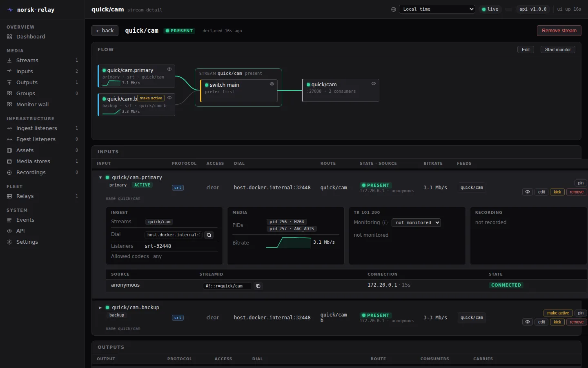Screen dimensions: 588x368
Task: Open Monitor wall in the sidebar
Action: click(x=42, y=105)
